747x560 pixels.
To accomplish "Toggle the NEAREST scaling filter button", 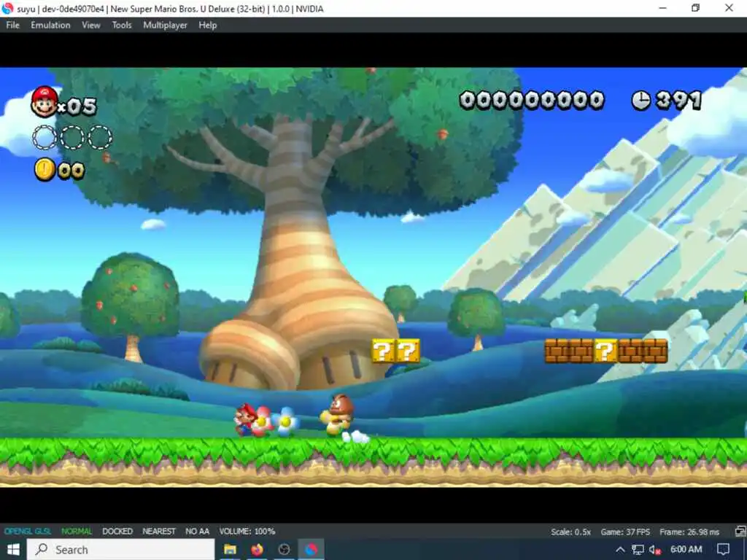I will click(x=159, y=531).
